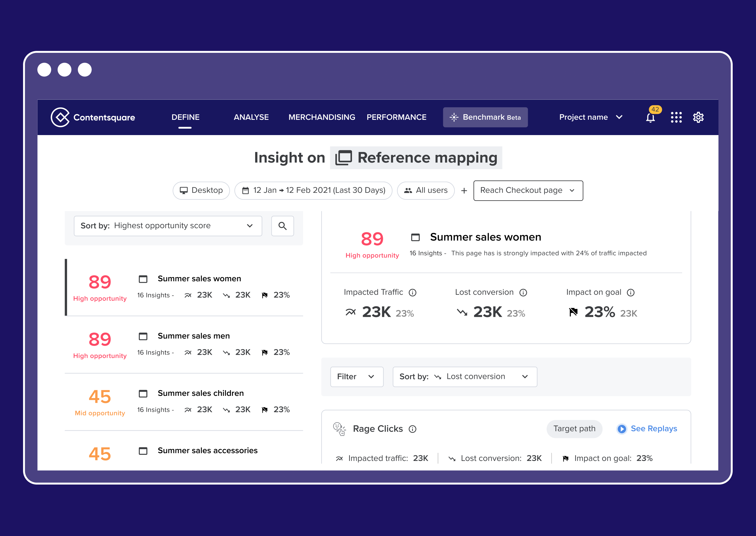Click the Target path button for Rage Clicks
756x536 pixels.
pos(573,429)
